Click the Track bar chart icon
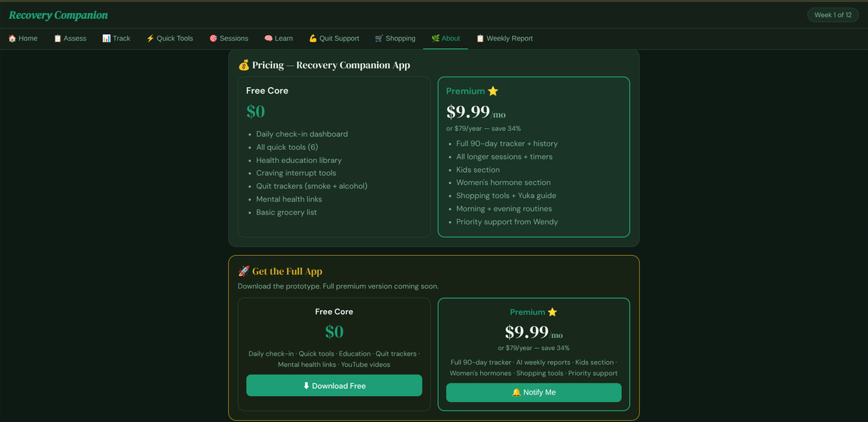868x422 pixels. pyautogui.click(x=106, y=39)
